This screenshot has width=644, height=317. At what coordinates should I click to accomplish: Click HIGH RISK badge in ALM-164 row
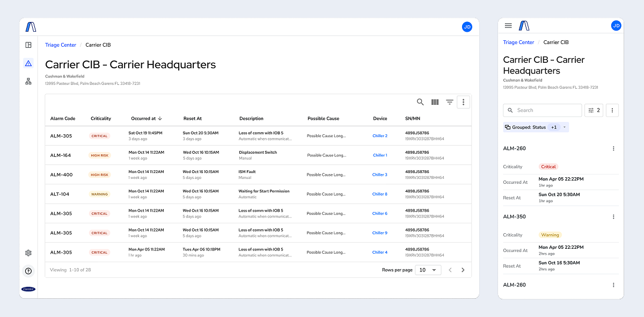click(100, 155)
